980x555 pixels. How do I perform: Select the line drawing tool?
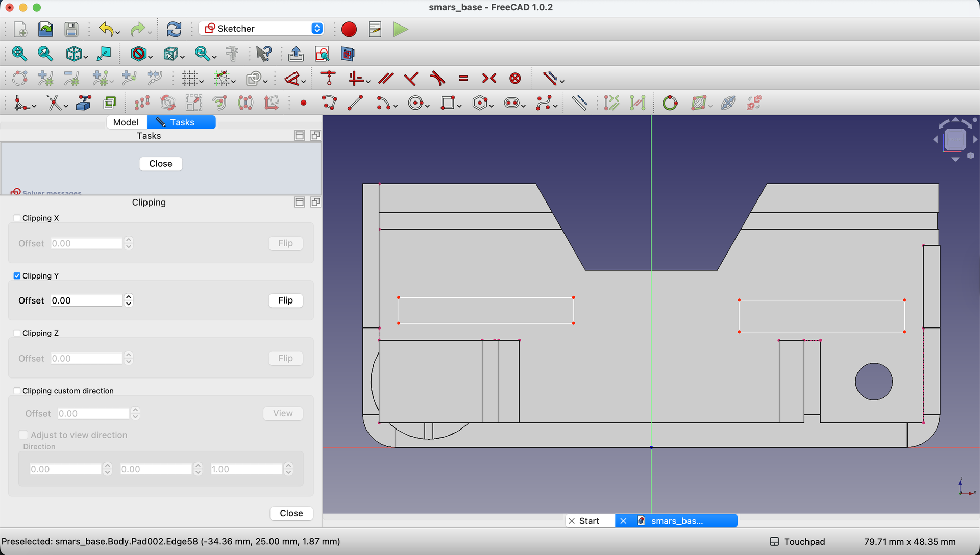355,103
